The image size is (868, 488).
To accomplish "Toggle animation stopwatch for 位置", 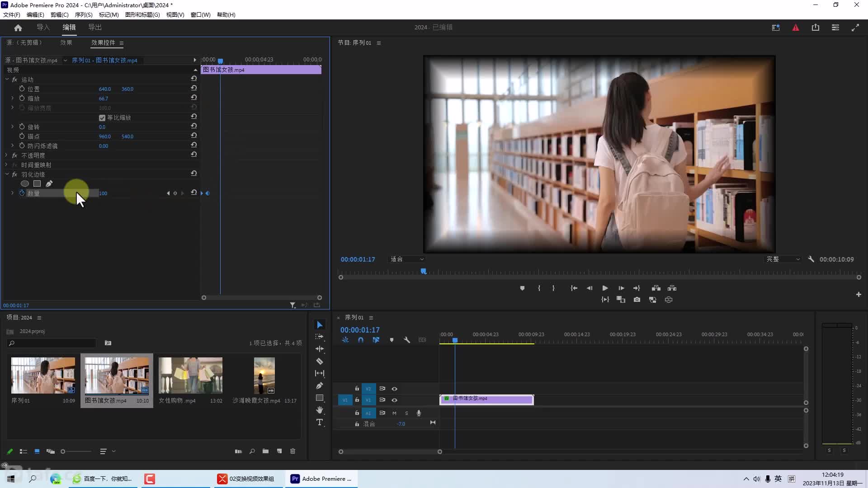I will coord(22,89).
